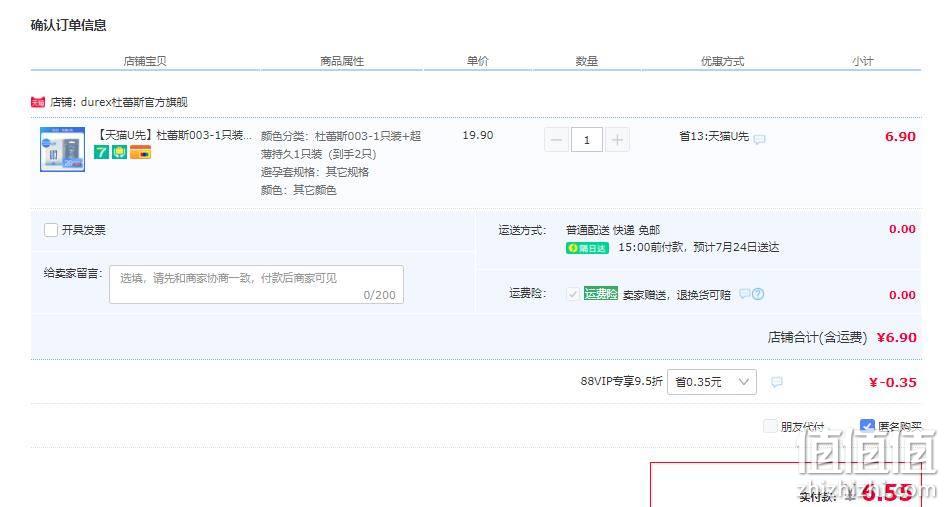946x507 pixels.
Task: Click the comment bubble beside 88VIP discount
Action: 776,382
